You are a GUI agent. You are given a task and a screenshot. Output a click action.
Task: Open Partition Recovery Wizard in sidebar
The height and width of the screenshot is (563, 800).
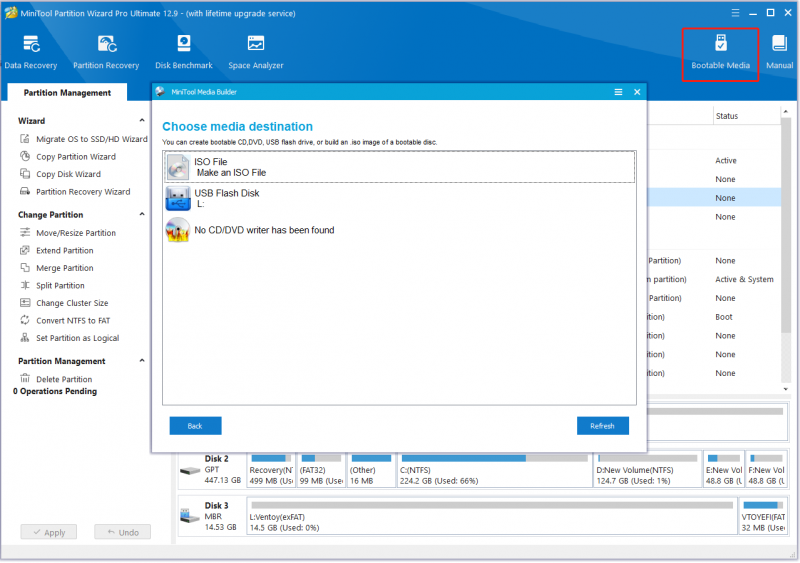pyautogui.click(x=75, y=192)
